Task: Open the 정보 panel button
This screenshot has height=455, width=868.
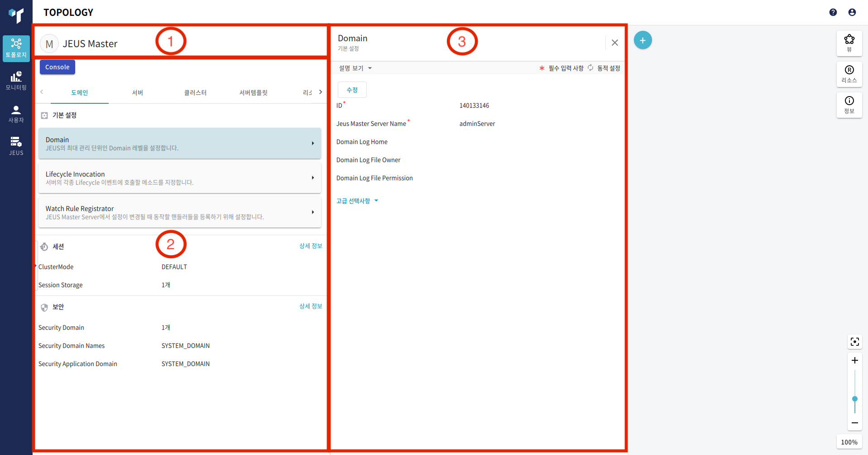Action: coord(849,105)
